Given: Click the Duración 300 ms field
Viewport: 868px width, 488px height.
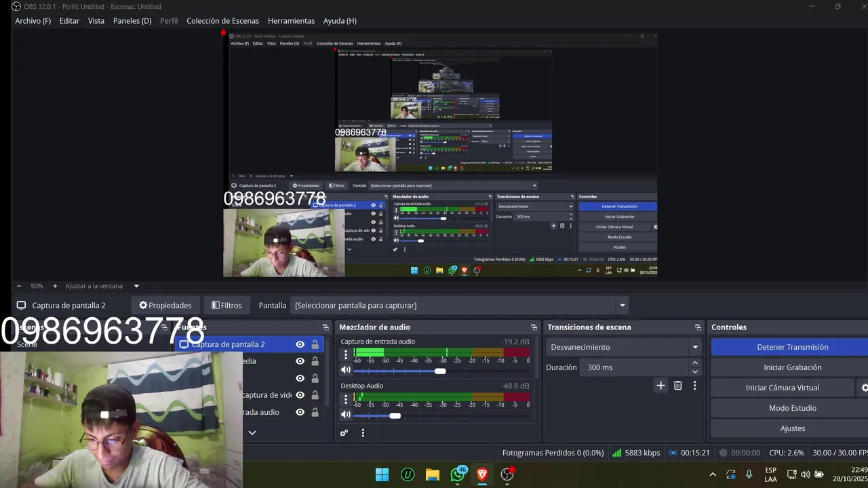Looking at the screenshot, I should [x=641, y=367].
